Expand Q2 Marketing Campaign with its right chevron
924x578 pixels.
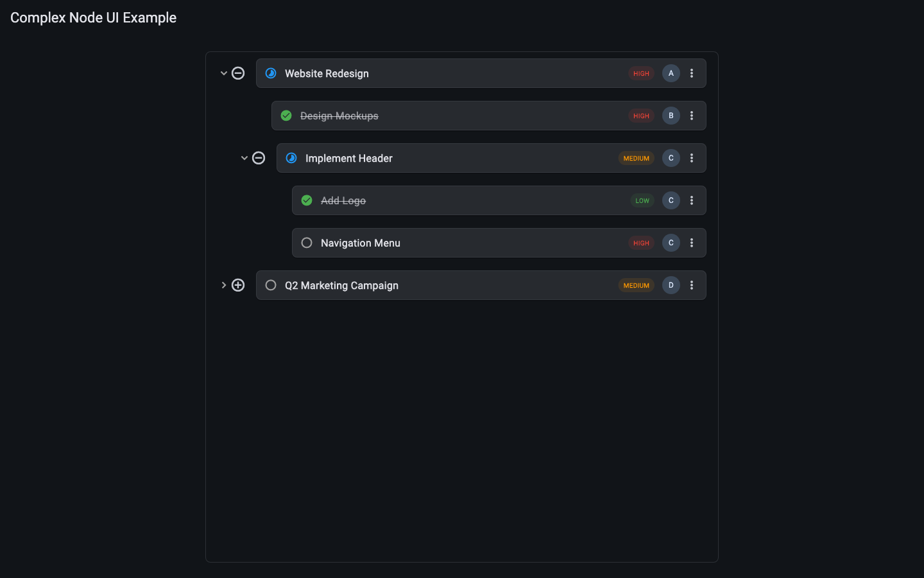click(223, 285)
